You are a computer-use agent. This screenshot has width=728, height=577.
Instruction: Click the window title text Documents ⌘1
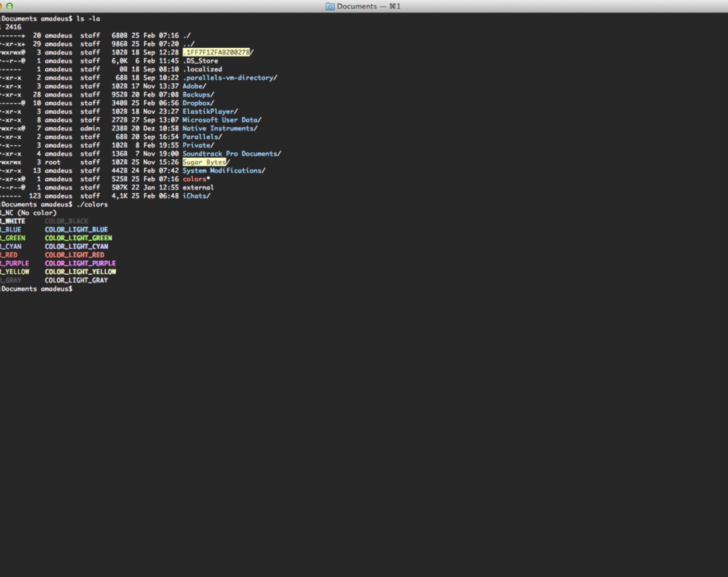click(368, 7)
